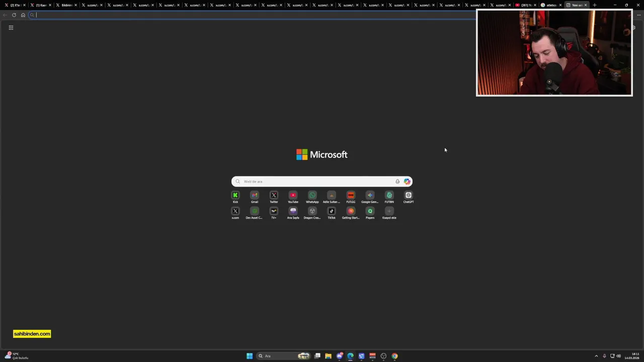644x362 pixels.
Task: Open the TV+ shortcut tile
Action: [274, 213]
